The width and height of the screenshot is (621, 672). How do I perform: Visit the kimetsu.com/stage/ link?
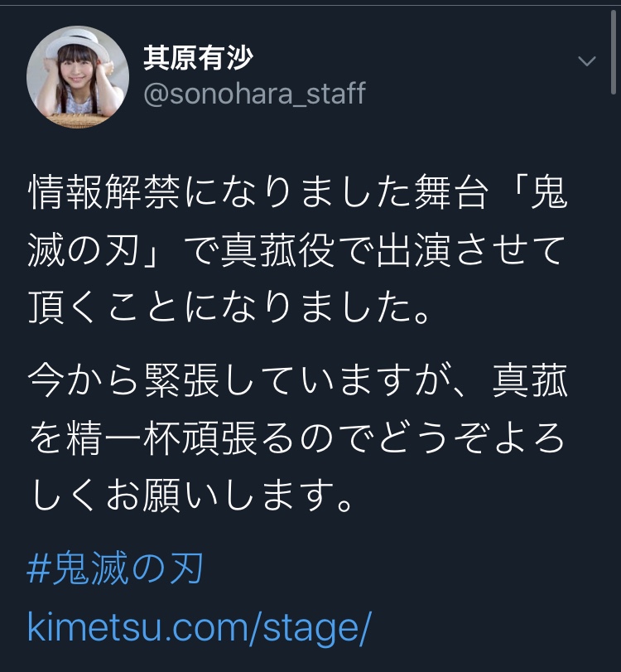tap(199, 627)
